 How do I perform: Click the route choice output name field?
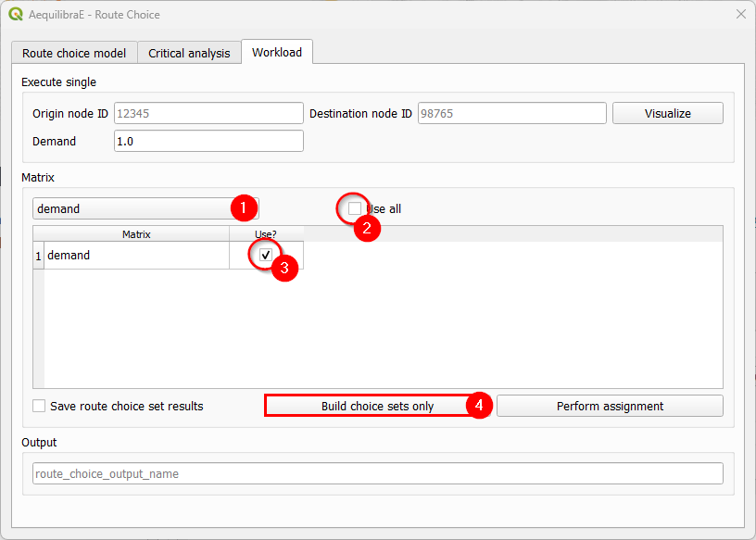point(377,473)
